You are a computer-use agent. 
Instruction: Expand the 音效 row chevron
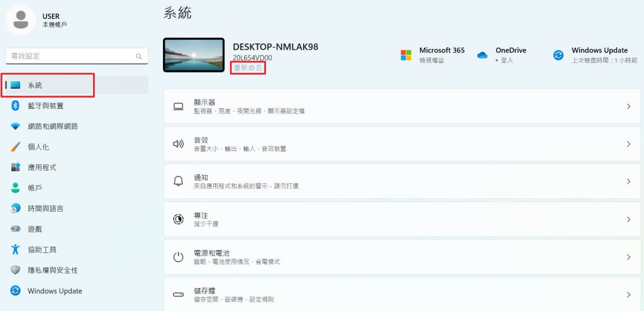pyautogui.click(x=628, y=144)
